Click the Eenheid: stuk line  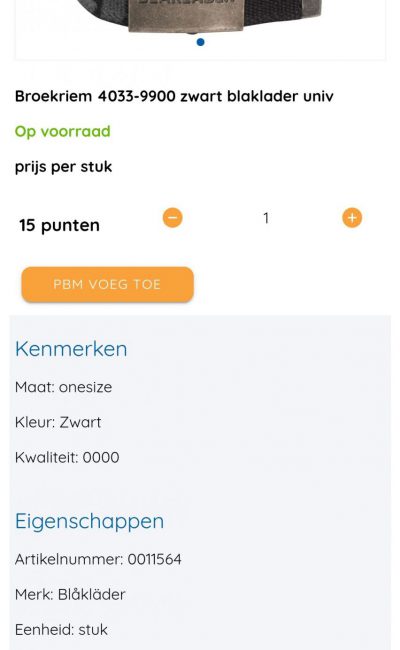click(61, 630)
